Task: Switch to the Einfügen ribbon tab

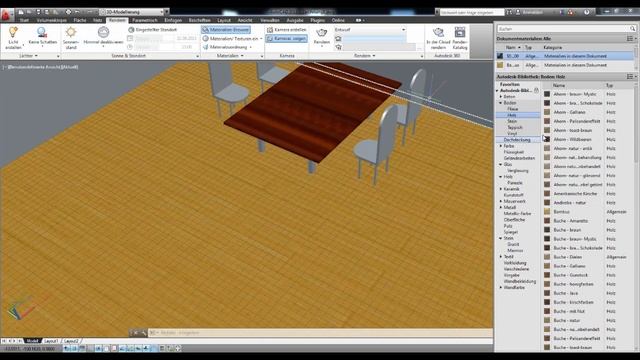Action: click(173, 20)
